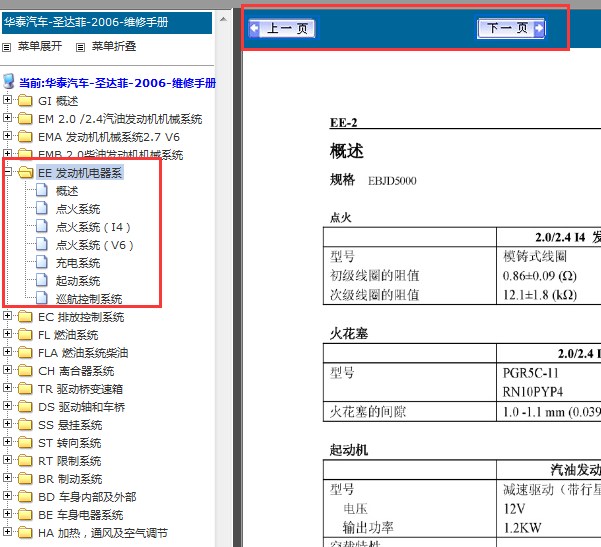Image resolution: width=601 pixels, height=547 pixels.
Task: Click the open EE folder icon
Action: 25,172
